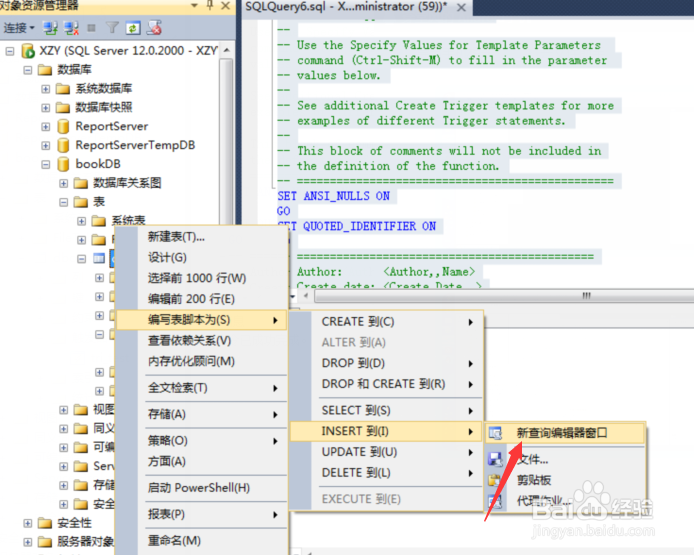Select the ReportServer database icon
The width and height of the screenshot is (694, 555).
pos(63,127)
